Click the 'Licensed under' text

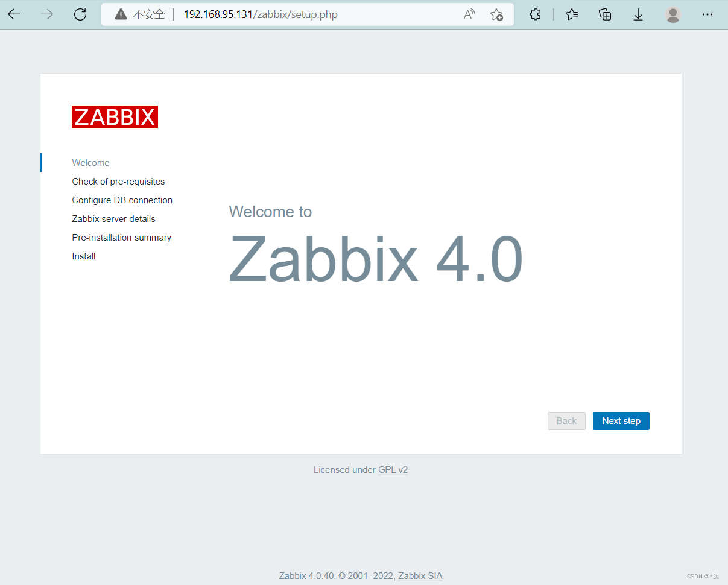(x=344, y=470)
